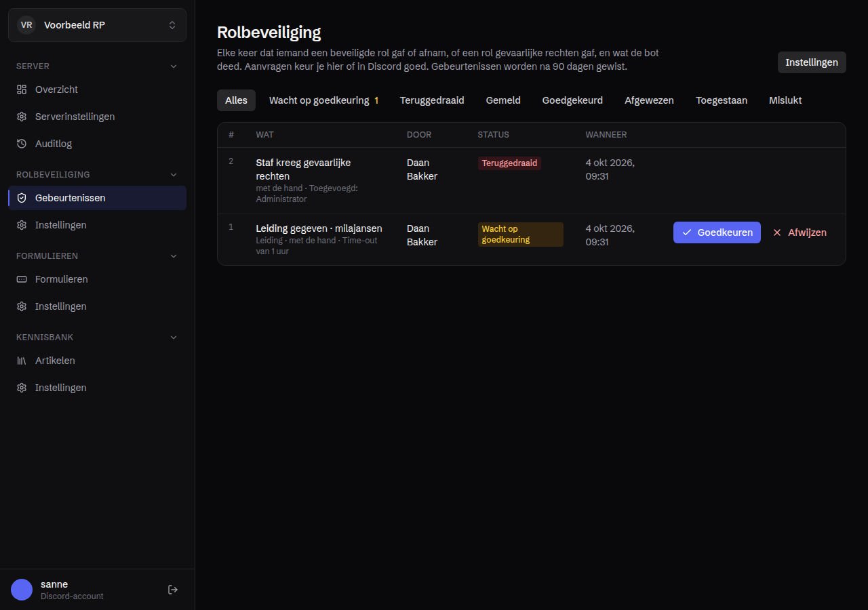
Task: Click sanne's profile avatar circle
Action: click(22, 590)
